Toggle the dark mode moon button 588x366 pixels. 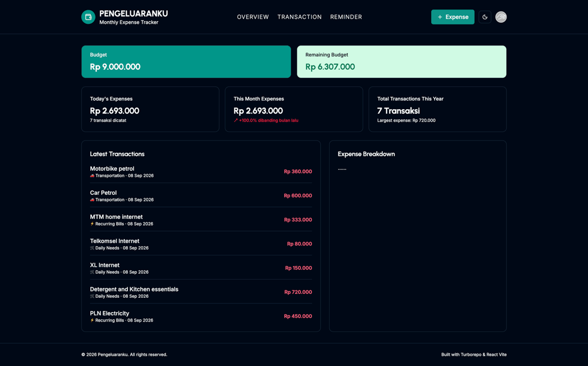(x=485, y=17)
